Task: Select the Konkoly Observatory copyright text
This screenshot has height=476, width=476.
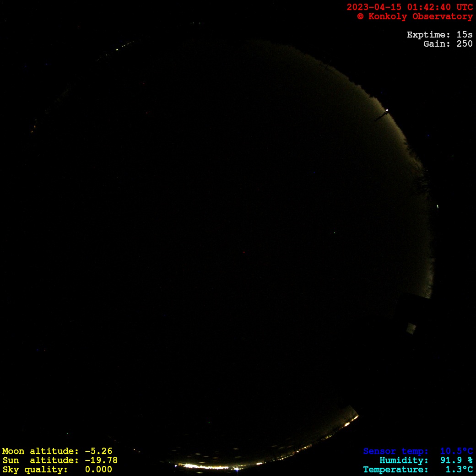Action: (415, 16)
